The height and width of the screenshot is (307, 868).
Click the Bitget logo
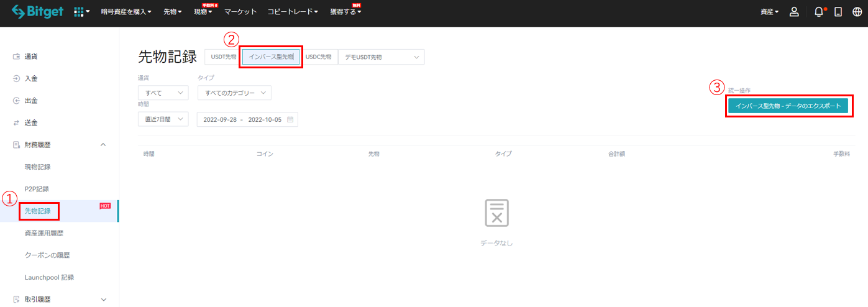(x=37, y=12)
